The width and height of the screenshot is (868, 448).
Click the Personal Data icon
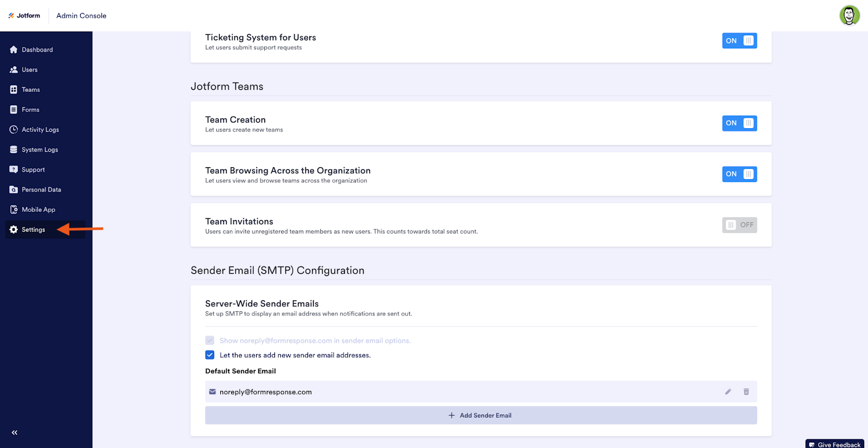(x=14, y=190)
